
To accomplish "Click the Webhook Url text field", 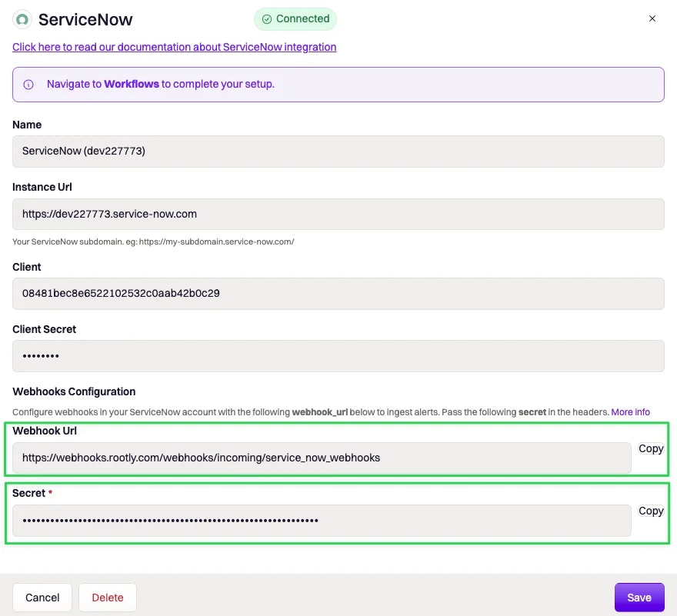I will pos(322,458).
